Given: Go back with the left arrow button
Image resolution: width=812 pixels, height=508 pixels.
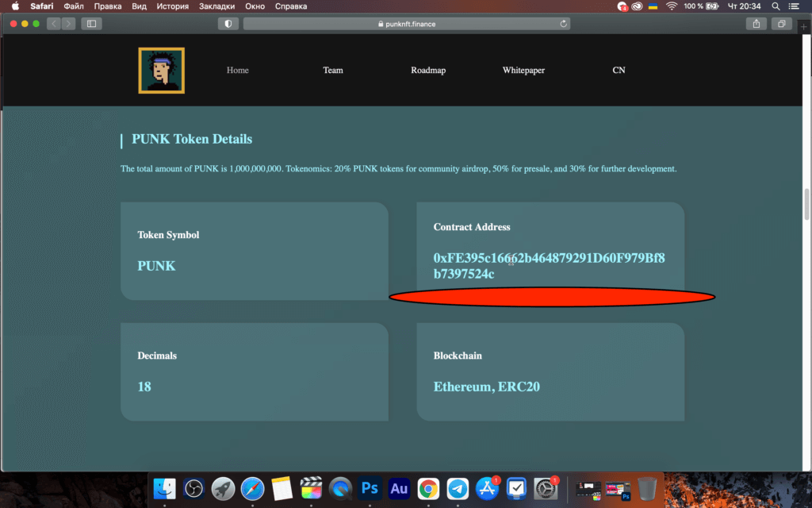Looking at the screenshot, I should click(x=54, y=24).
